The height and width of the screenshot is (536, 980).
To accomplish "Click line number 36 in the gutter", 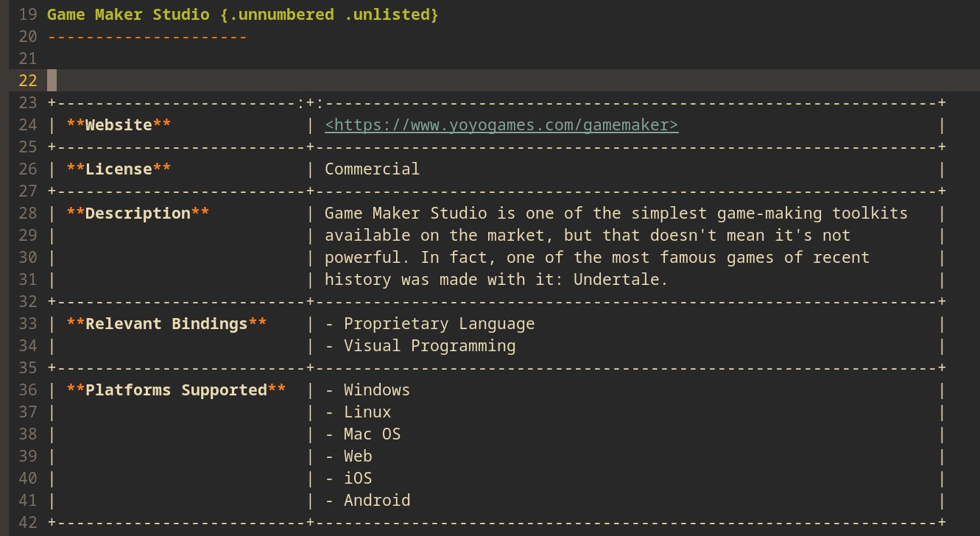I will click(x=28, y=390).
